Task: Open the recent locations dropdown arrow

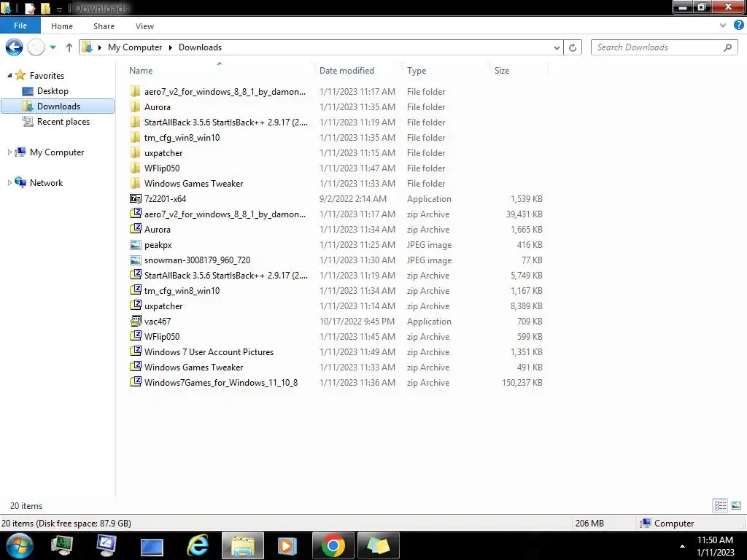Action: (x=53, y=47)
